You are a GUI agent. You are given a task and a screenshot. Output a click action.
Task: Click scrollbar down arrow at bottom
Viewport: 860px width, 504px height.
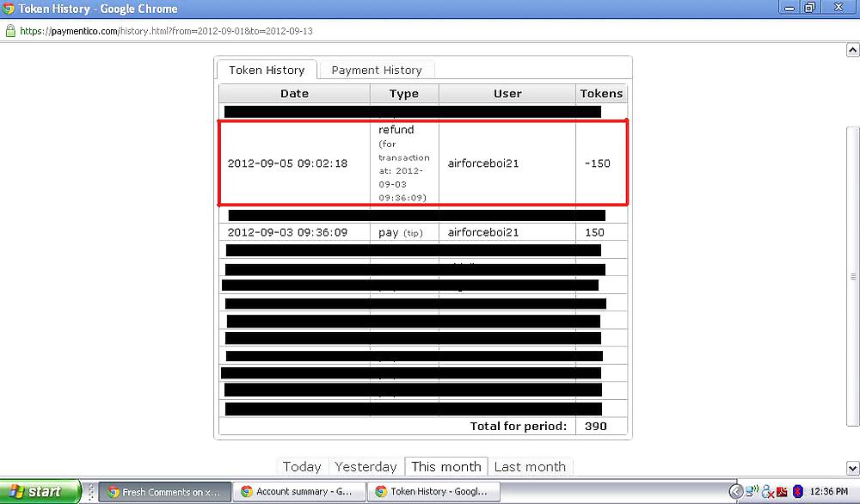852,468
